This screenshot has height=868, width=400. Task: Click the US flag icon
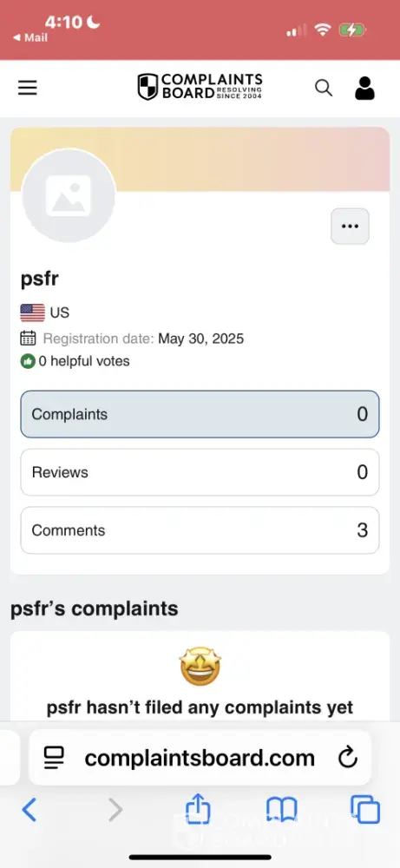click(x=33, y=312)
